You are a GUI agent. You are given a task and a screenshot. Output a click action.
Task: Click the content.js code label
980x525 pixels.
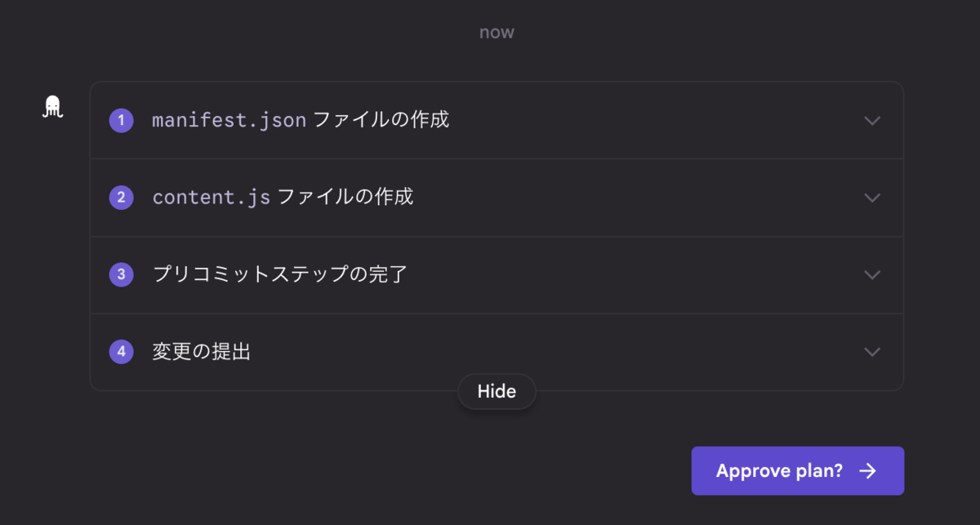[211, 198]
